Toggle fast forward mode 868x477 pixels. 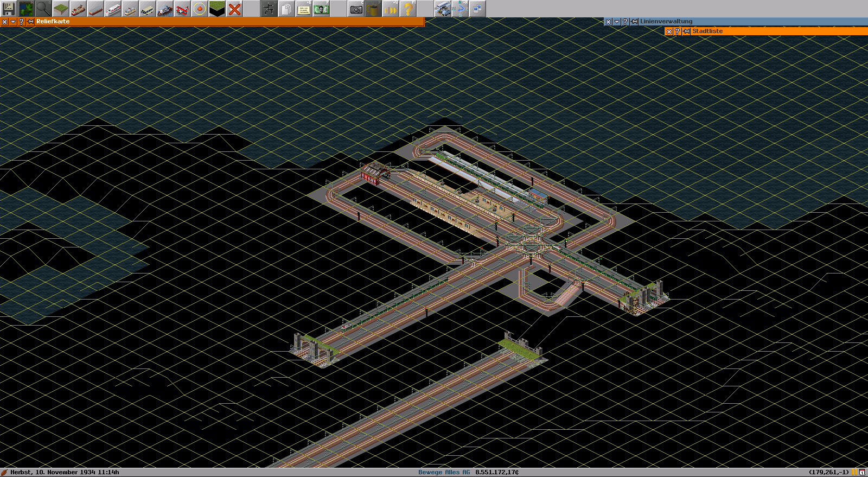391,9
